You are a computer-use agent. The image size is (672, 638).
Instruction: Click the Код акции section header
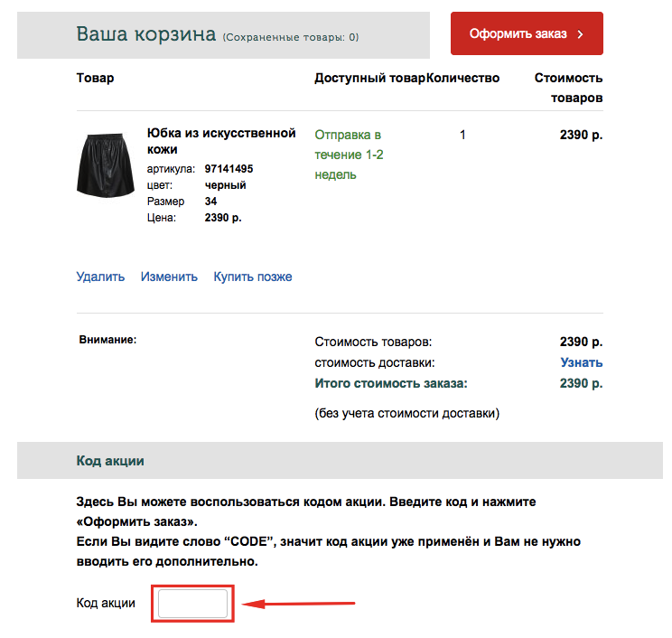[110, 461]
